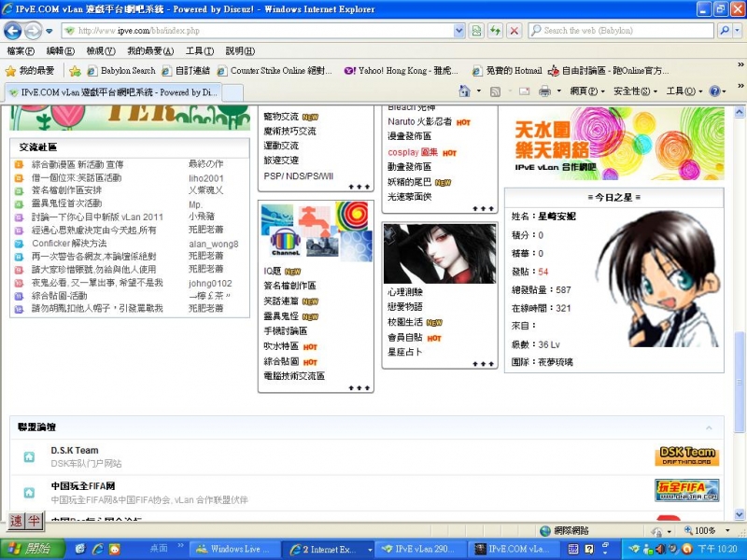Click the dark-haired gothic girl image
This screenshot has width=747, height=560.
coord(439,254)
